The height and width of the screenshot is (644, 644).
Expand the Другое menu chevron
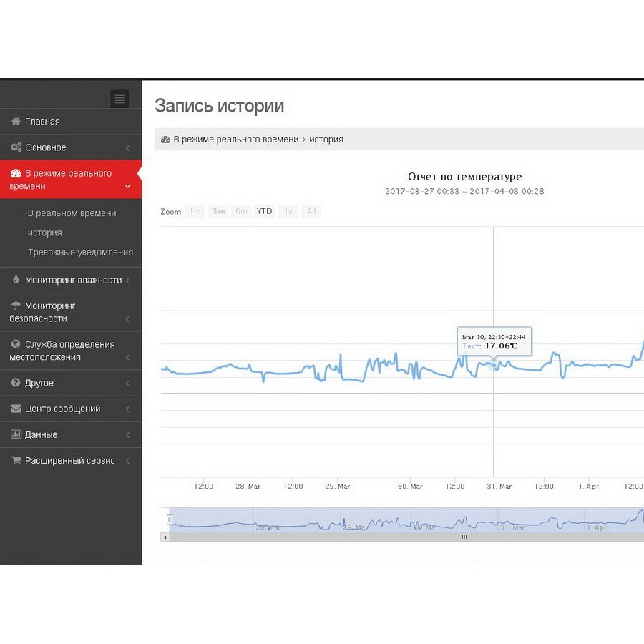[x=127, y=384]
